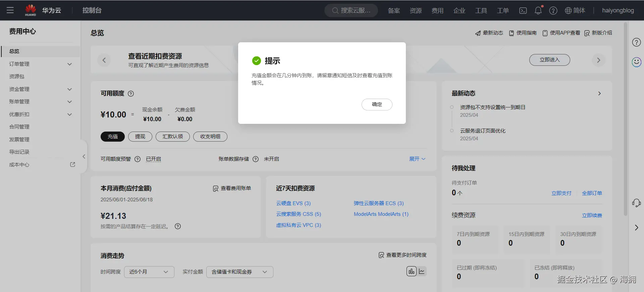Open 查看更多时间跨度

pyautogui.click(x=402, y=255)
